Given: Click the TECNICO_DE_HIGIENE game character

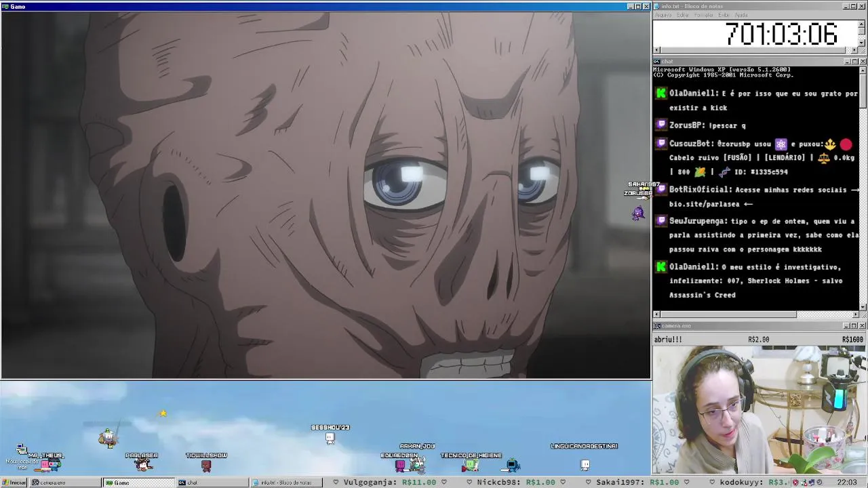Looking at the screenshot, I should click(x=470, y=465).
